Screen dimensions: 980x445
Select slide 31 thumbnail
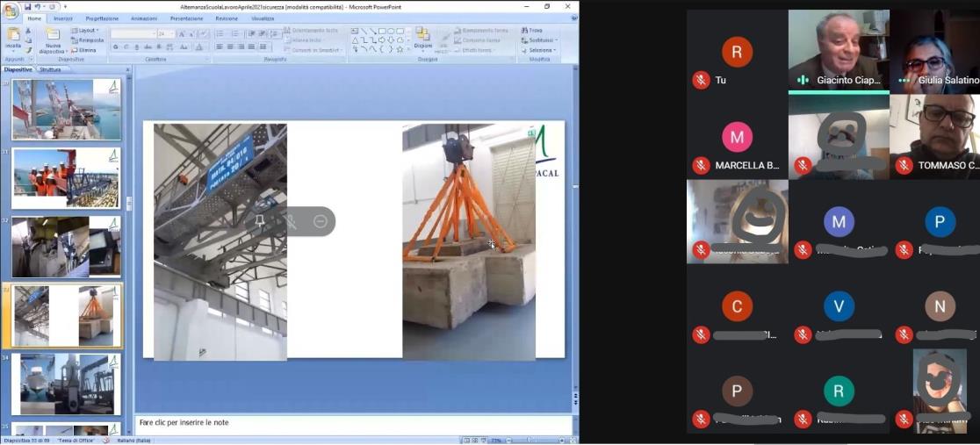[x=66, y=178]
